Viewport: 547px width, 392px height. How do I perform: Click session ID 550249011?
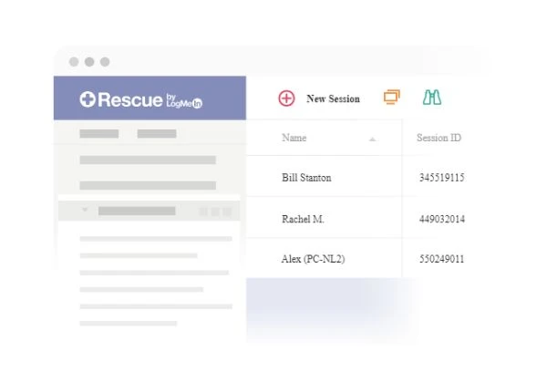[x=440, y=259]
